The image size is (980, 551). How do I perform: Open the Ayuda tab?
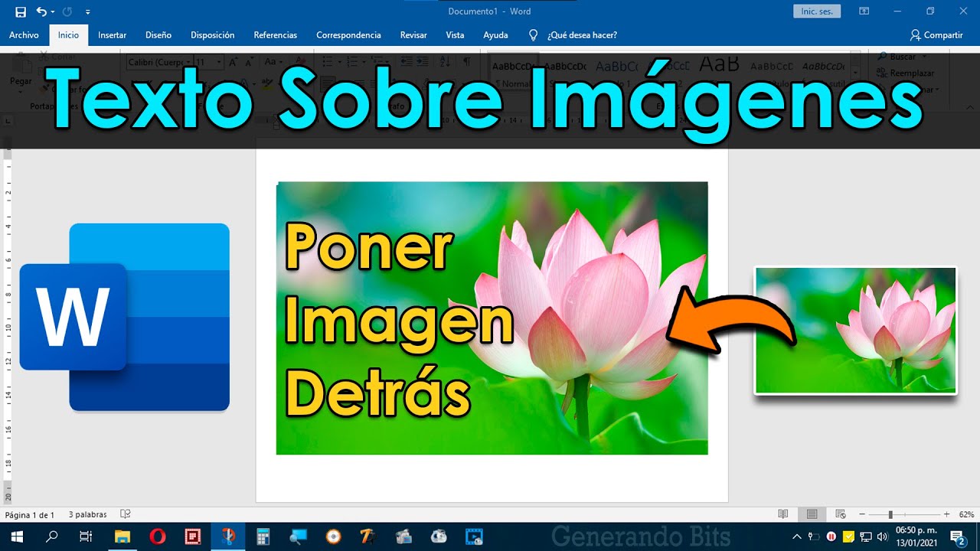(x=495, y=35)
